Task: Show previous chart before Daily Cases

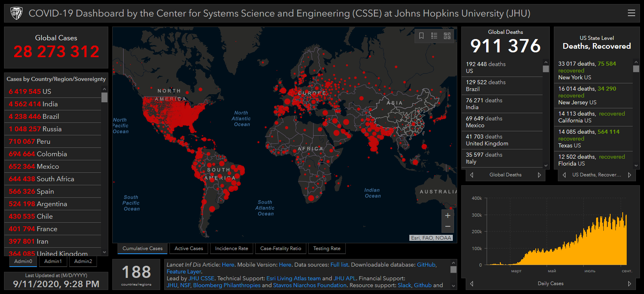Action: click(472, 284)
